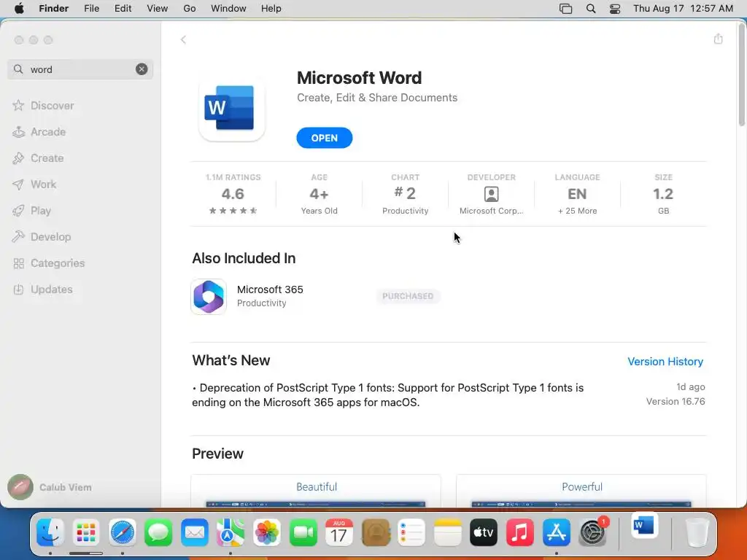747x560 pixels.
Task: Click the PURCHASED button for Microsoft 365
Action: [408, 296]
